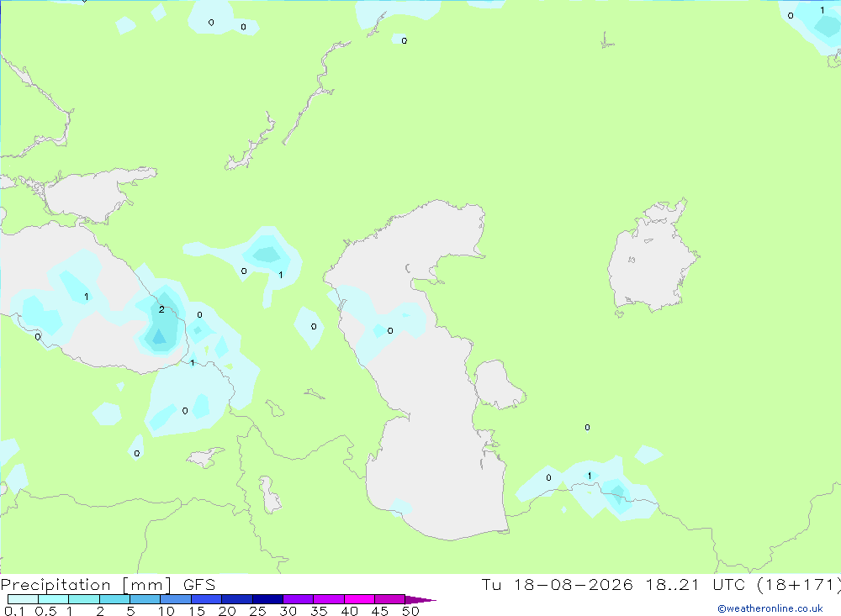Click the 35–40 mm violet legend swatch
The image size is (841, 616).
tap(328, 599)
